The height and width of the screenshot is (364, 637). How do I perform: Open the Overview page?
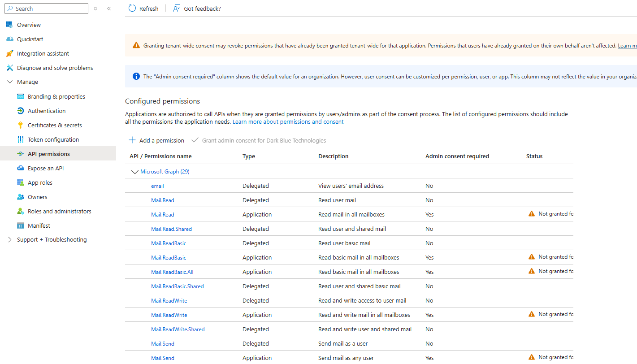click(x=29, y=25)
